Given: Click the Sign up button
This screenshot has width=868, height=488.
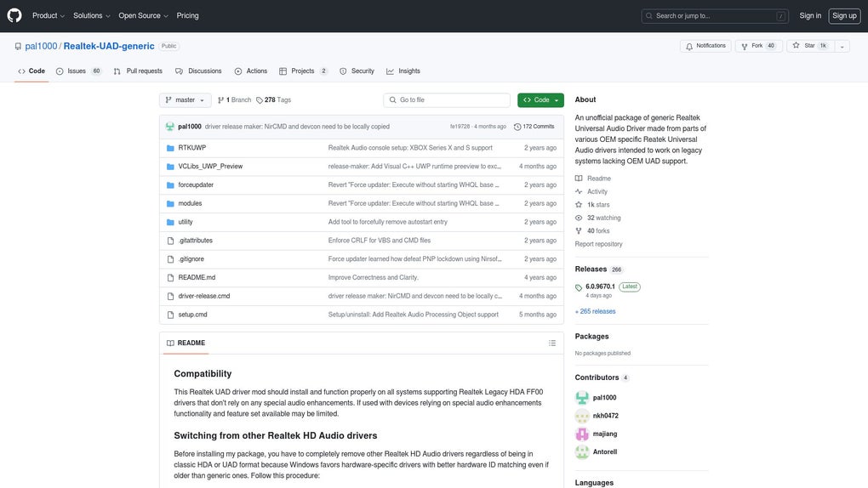Looking at the screenshot, I should [844, 15].
